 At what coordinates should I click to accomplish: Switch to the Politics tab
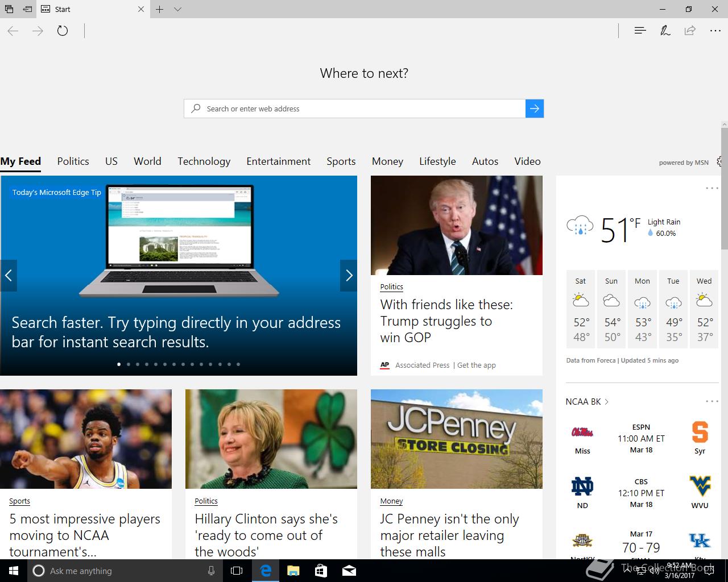73,161
